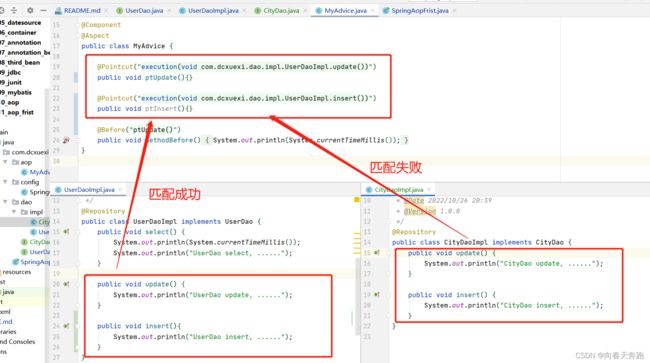Switch to the UserDao.java tab
650x363 pixels.
[144, 10]
